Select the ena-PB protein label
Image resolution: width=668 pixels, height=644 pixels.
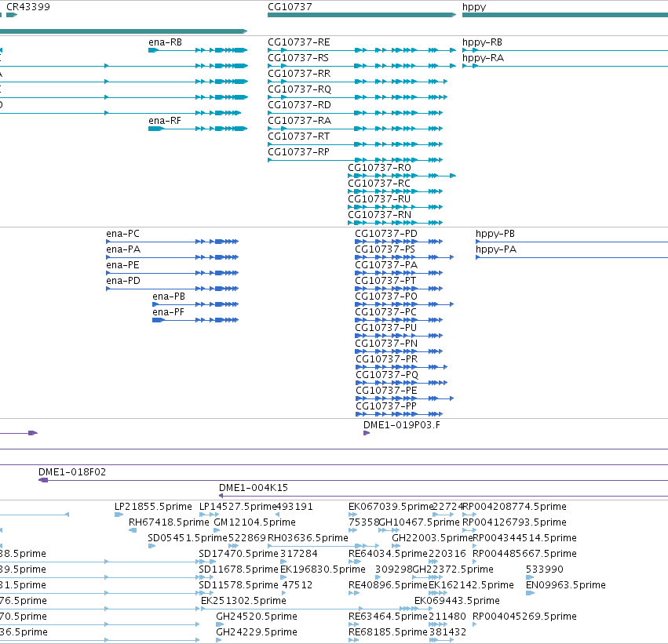click(169, 297)
